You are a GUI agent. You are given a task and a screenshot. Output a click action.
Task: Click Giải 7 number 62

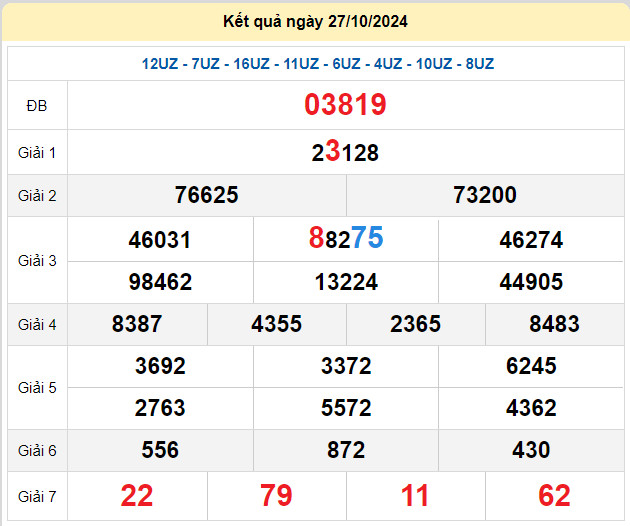(x=554, y=496)
